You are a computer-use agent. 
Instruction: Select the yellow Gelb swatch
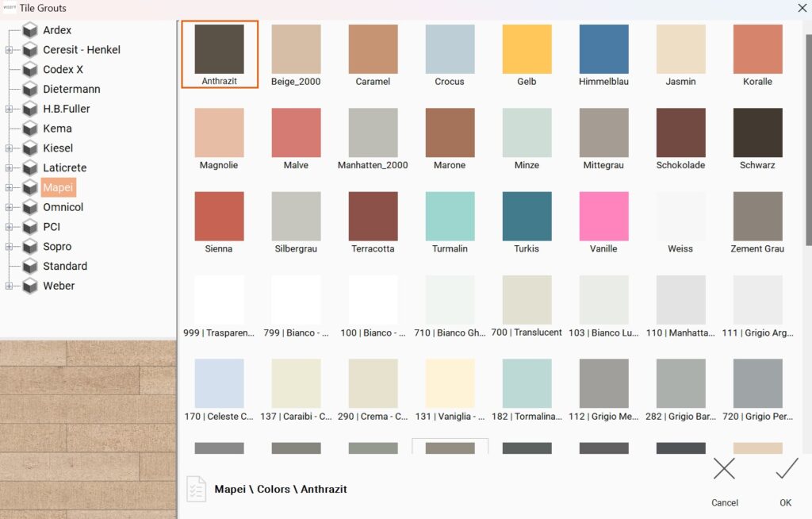pyautogui.click(x=527, y=49)
